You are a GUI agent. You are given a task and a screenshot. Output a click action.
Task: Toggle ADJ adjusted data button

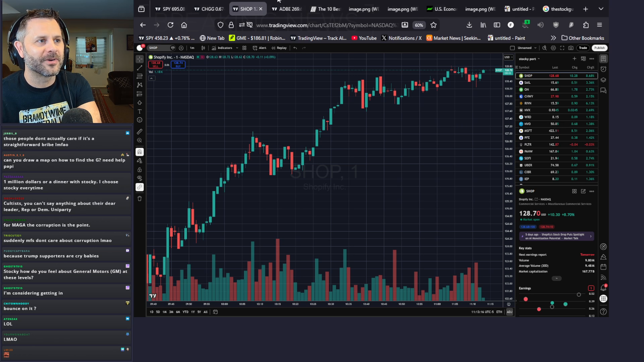510,312
